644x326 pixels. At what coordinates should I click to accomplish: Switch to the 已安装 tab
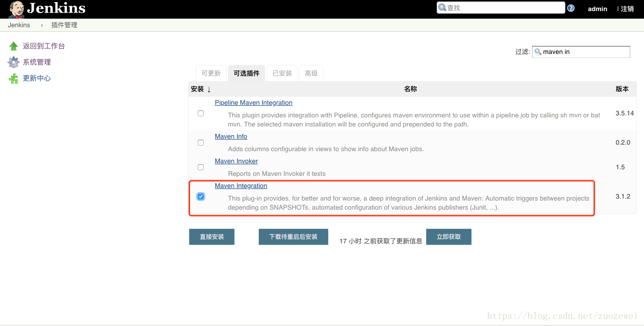[282, 73]
